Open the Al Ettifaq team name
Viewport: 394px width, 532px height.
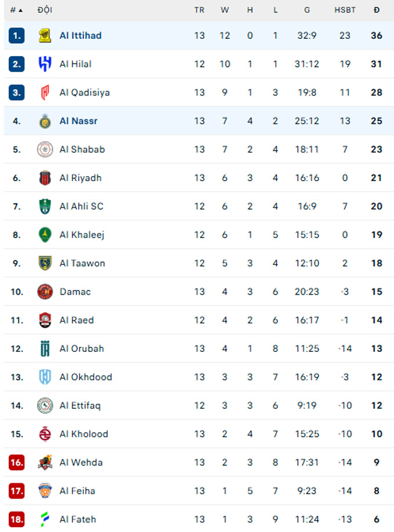80,405
